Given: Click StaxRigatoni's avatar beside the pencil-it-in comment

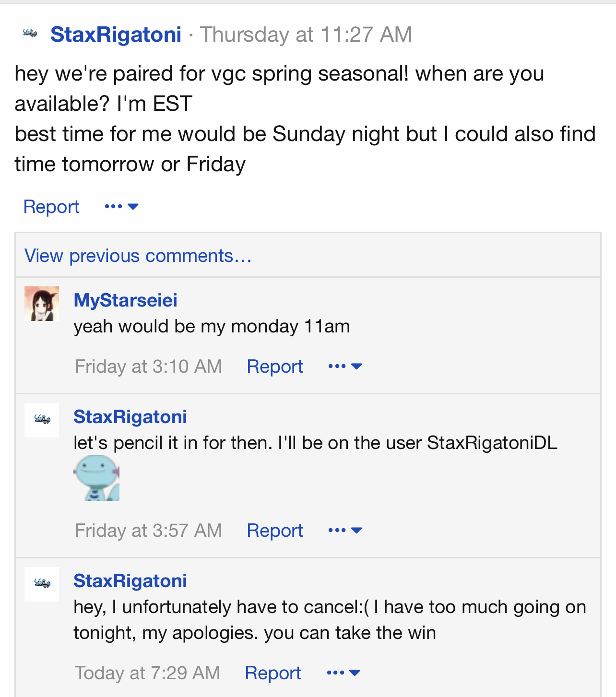Looking at the screenshot, I should [42, 420].
